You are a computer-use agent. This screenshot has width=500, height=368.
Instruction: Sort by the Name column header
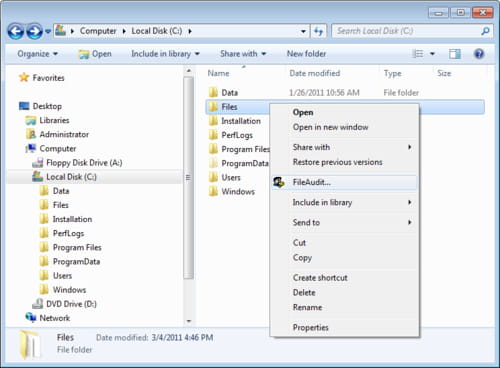coord(218,73)
